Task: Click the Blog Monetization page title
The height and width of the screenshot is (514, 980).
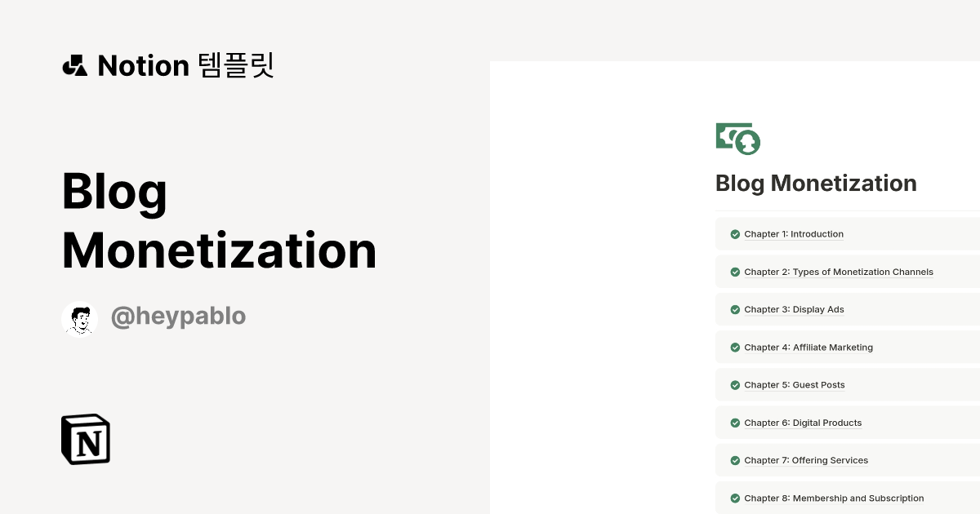Action: pyautogui.click(x=816, y=184)
